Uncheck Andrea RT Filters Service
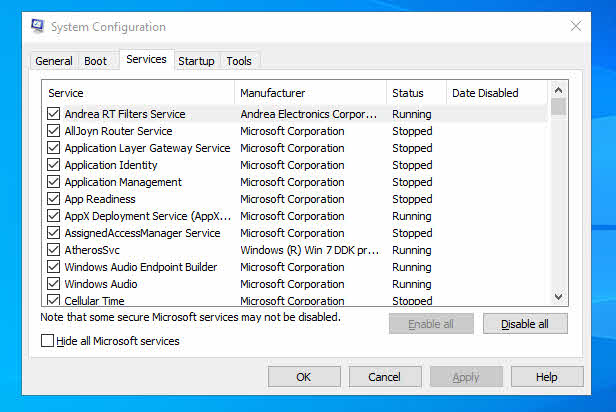Image resolution: width=616 pixels, height=412 pixels. pyautogui.click(x=53, y=114)
